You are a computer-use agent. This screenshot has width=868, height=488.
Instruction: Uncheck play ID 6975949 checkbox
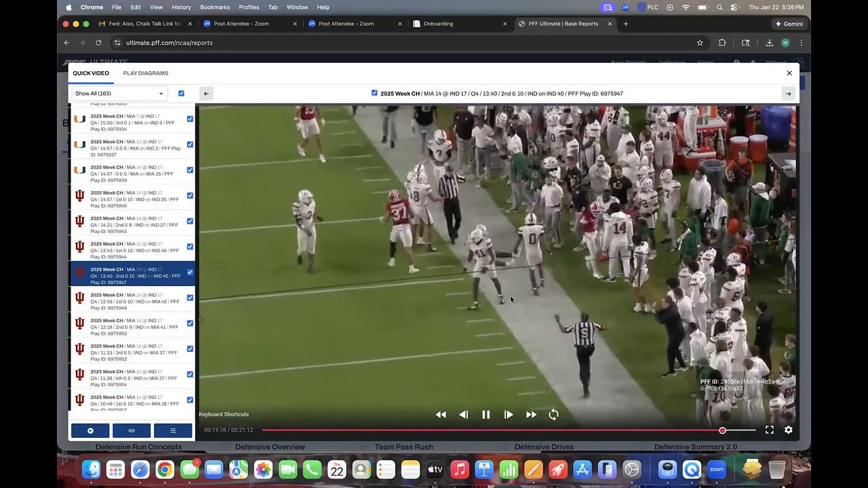tap(190, 298)
